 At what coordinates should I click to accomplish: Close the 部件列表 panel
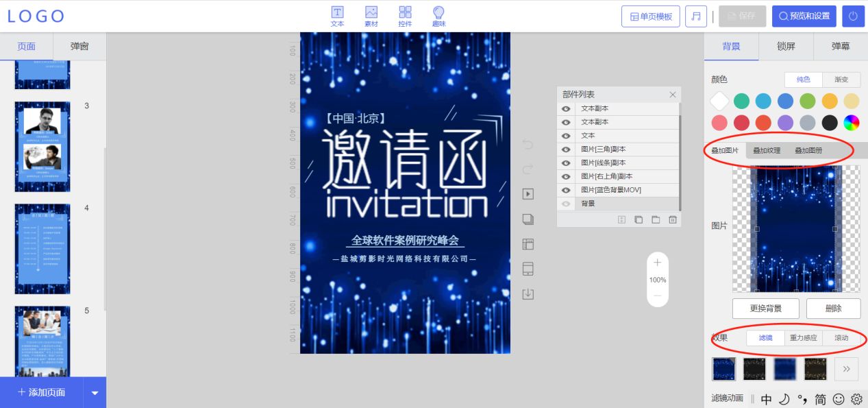tap(673, 95)
